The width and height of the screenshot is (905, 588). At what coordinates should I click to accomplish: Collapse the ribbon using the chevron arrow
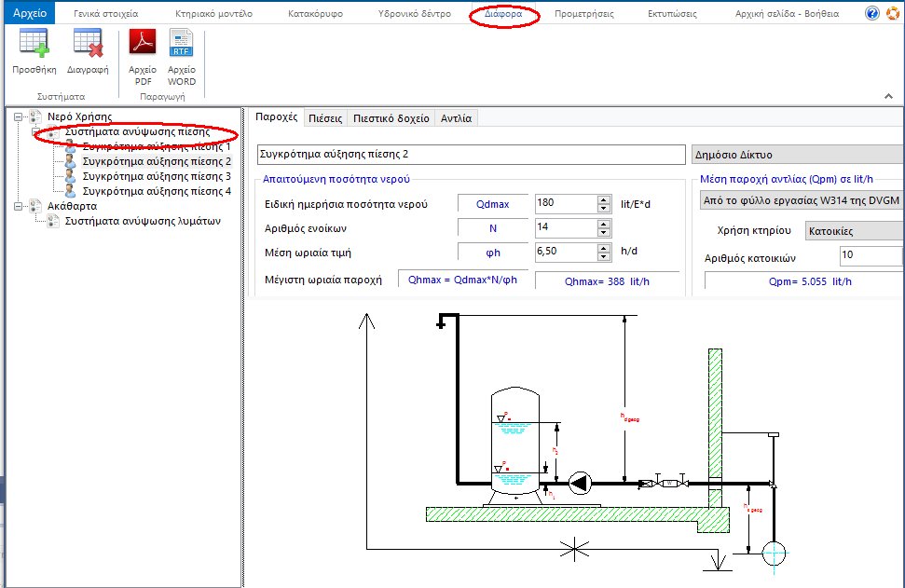click(x=887, y=96)
